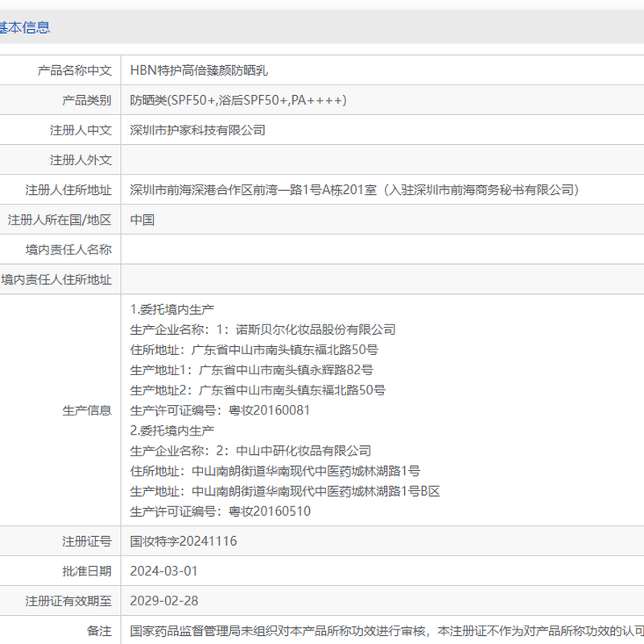Select license number 粤妆20160510
644x644 pixels.
(x=270, y=511)
